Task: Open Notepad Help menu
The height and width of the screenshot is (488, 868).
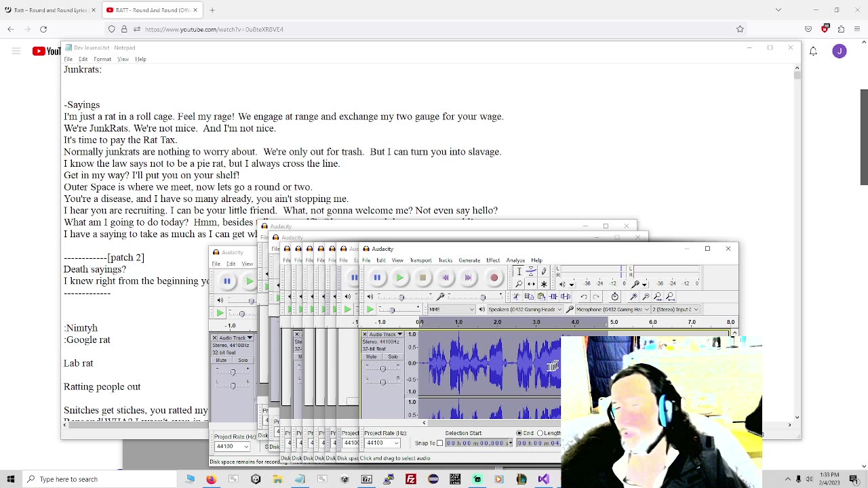Action: click(x=140, y=59)
